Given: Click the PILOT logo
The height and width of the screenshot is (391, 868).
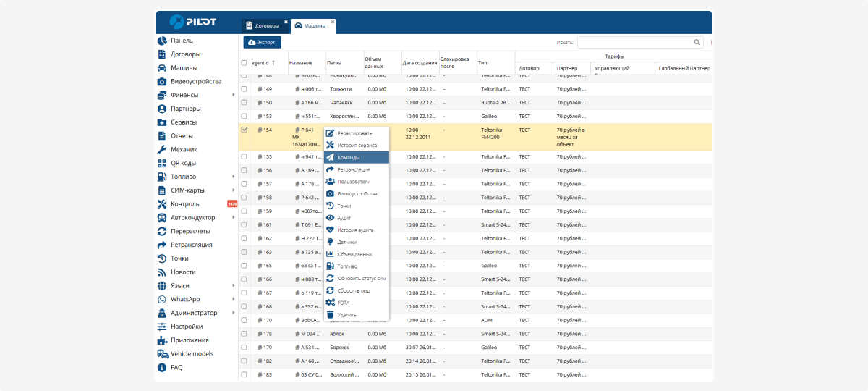Looking at the screenshot, I should (x=192, y=22).
